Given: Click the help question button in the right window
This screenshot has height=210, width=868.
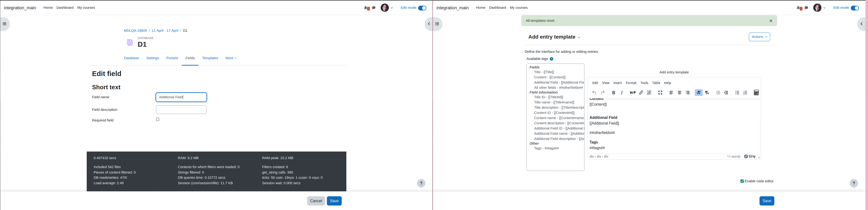Looking at the screenshot, I should 854,183.
